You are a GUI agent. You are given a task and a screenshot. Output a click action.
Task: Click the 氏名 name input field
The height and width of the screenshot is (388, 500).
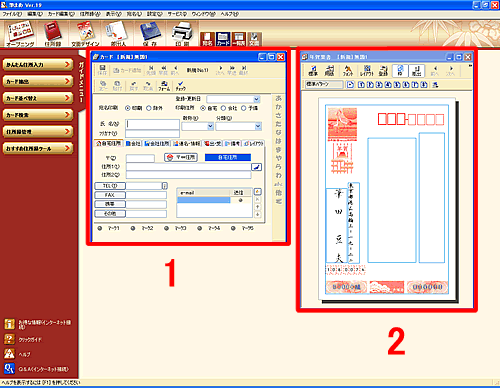coord(152,124)
